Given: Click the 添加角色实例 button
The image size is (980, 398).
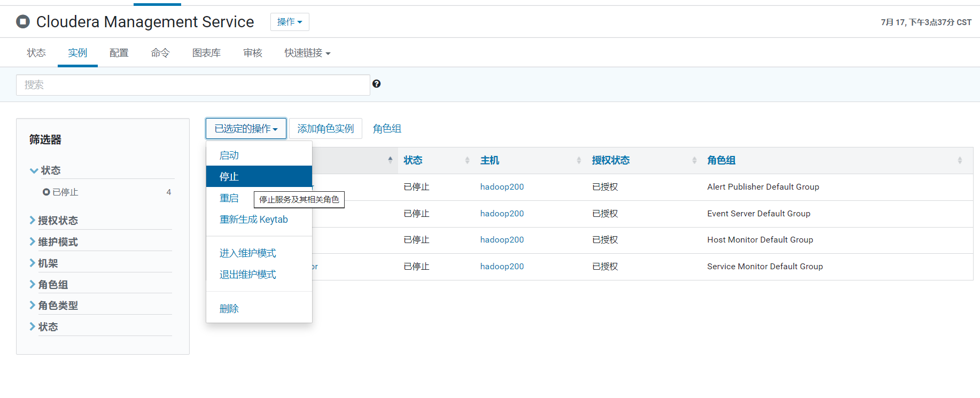Looking at the screenshot, I should pos(325,129).
